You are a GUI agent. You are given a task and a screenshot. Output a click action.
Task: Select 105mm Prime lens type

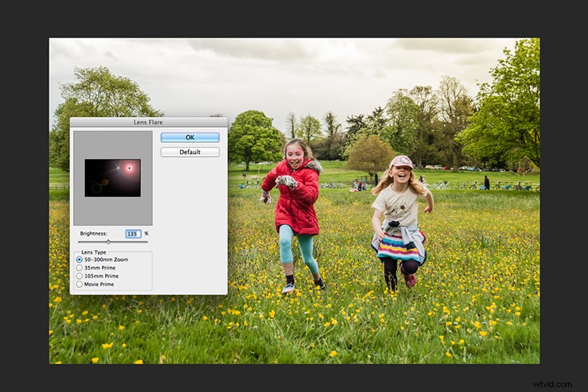79,276
